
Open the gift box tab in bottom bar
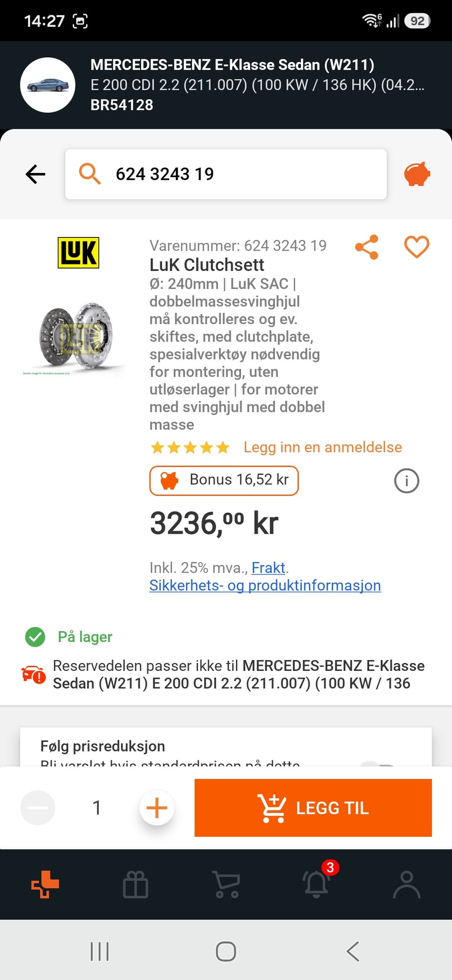[x=136, y=884]
